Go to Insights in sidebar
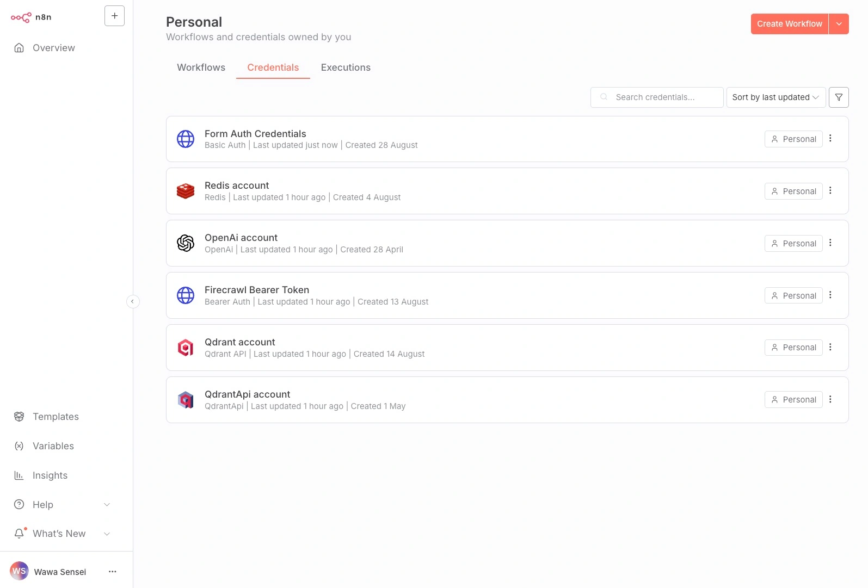 pyautogui.click(x=50, y=475)
